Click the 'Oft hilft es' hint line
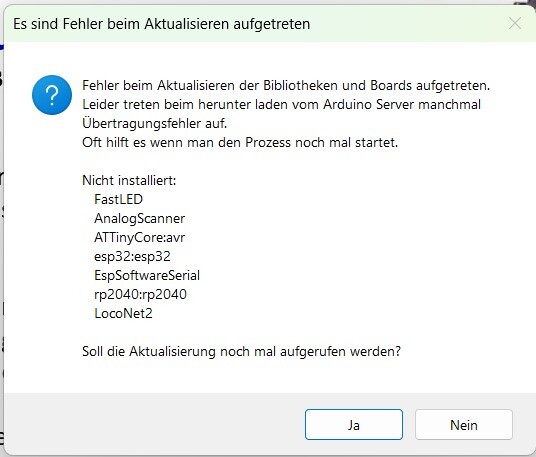536x457 pixels. tap(240, 142)
